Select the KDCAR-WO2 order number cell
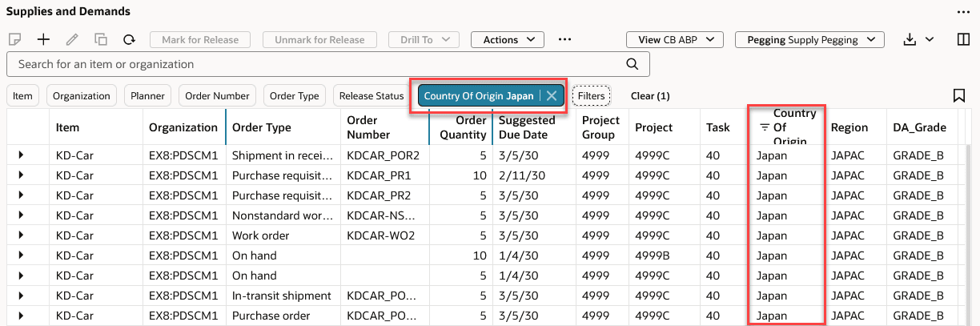The height and width of the screenshot is (326, 980). click(385, 235)
